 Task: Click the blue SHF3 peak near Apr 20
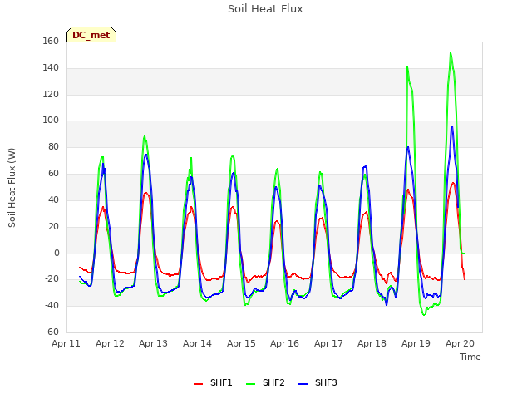[452, 126]
